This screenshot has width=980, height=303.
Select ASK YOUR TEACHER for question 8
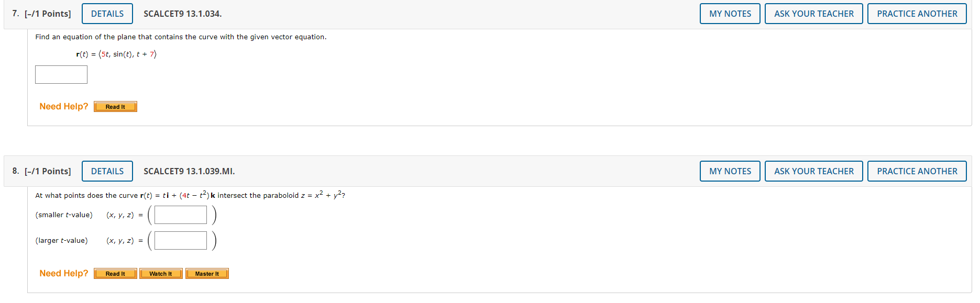[x=814, y=171]
